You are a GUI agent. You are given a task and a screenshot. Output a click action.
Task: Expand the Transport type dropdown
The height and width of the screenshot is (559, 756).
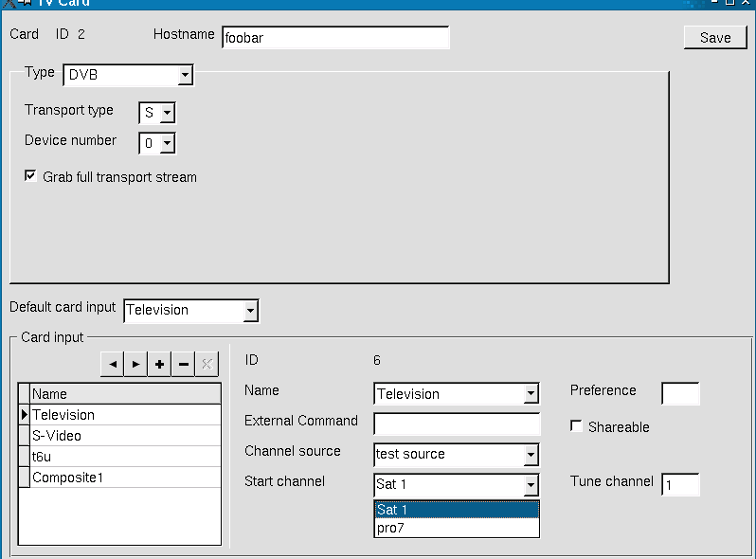pyautogui.click(x=167, y=114)
